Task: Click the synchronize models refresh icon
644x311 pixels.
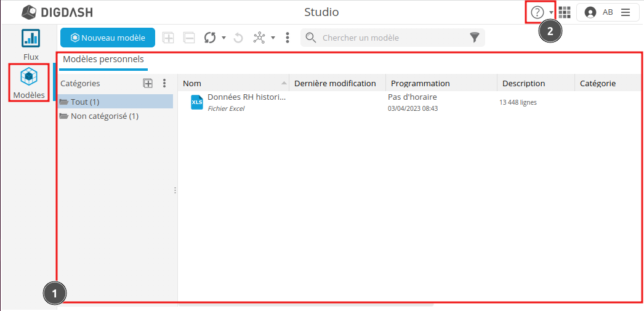Action: (x=210, y=38)
